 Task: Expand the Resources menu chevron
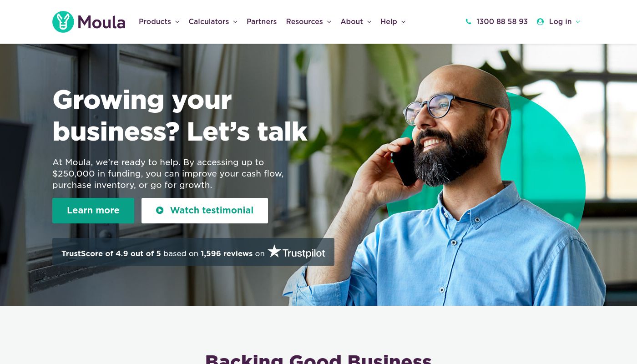(329, 22)
